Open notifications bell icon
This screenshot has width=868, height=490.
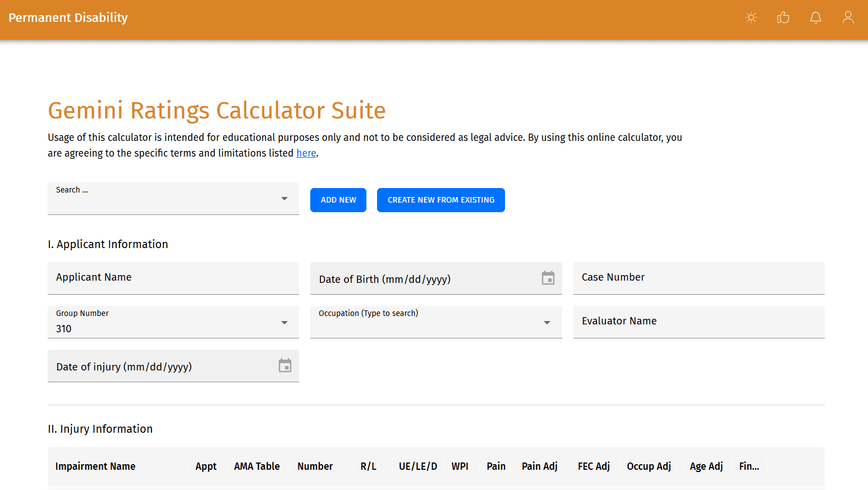[x=816, y=17]
